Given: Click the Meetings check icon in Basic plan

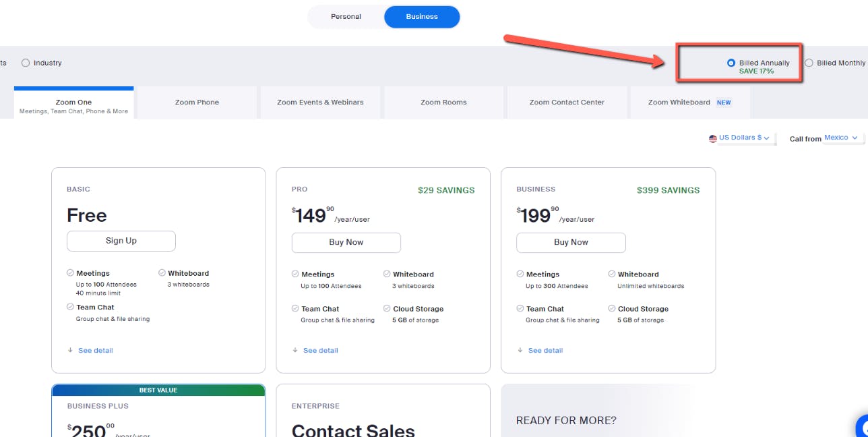Looking at the screenshot, I should [70, 273].
